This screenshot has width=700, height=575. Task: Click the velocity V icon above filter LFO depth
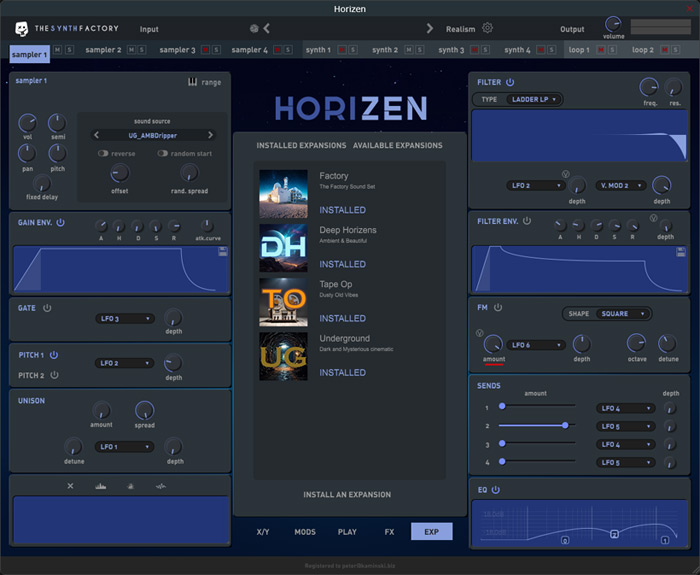click(566, 174)
